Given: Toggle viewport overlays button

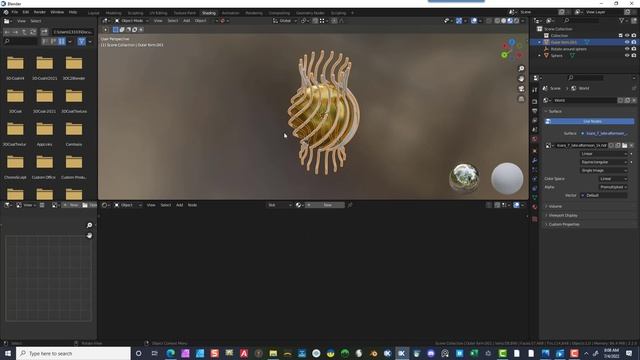Looking at the screenshot, I should click(474, 21).
